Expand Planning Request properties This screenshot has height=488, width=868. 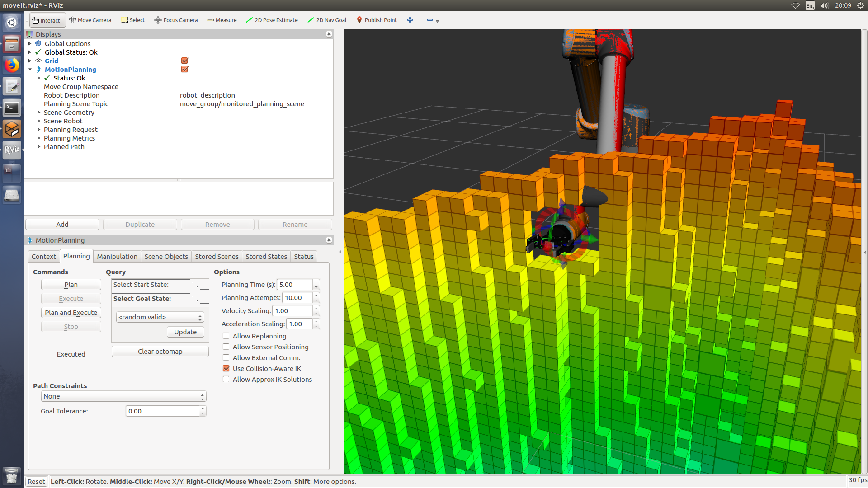coord(39,129)
